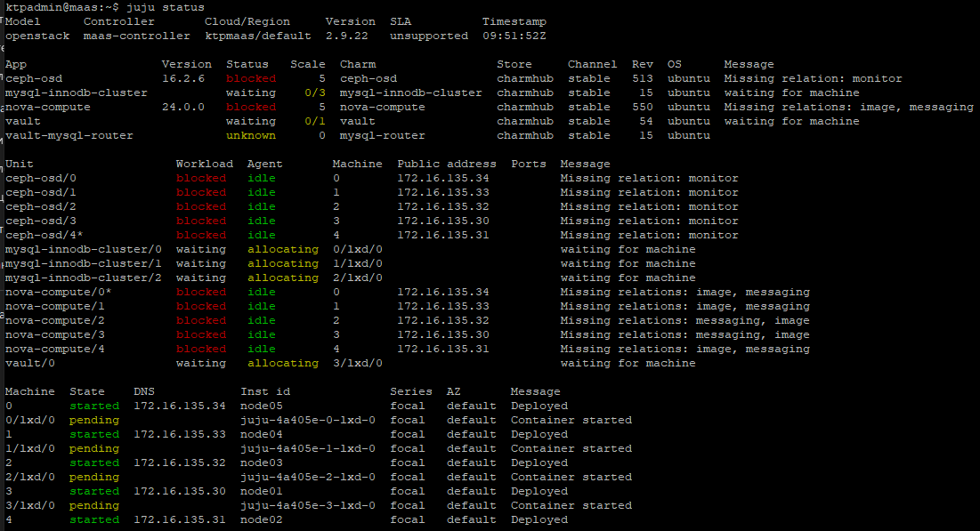Select DNS '172.16.135.31' of machine 4

point(180,519)
